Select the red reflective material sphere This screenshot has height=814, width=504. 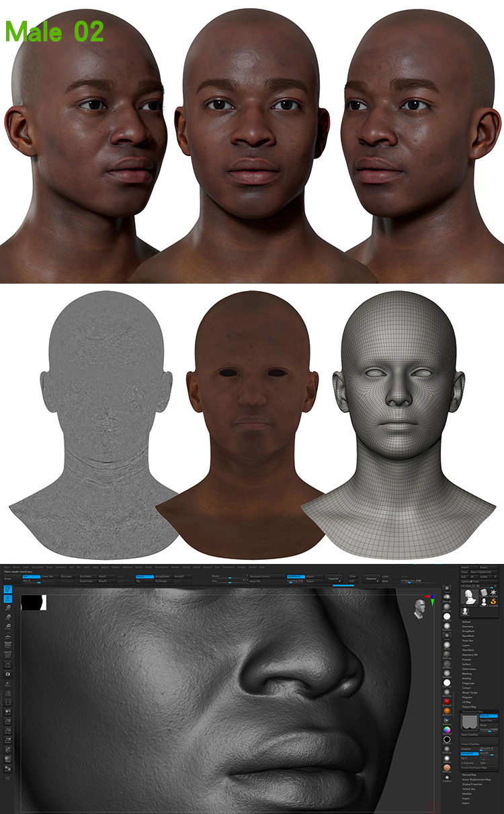pyautogui.click(x=447, y=701)
